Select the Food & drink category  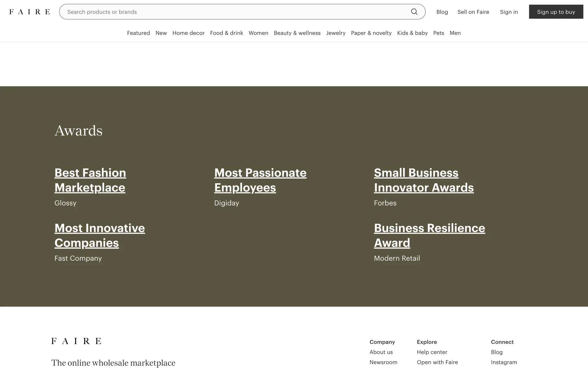pos(226,33)
